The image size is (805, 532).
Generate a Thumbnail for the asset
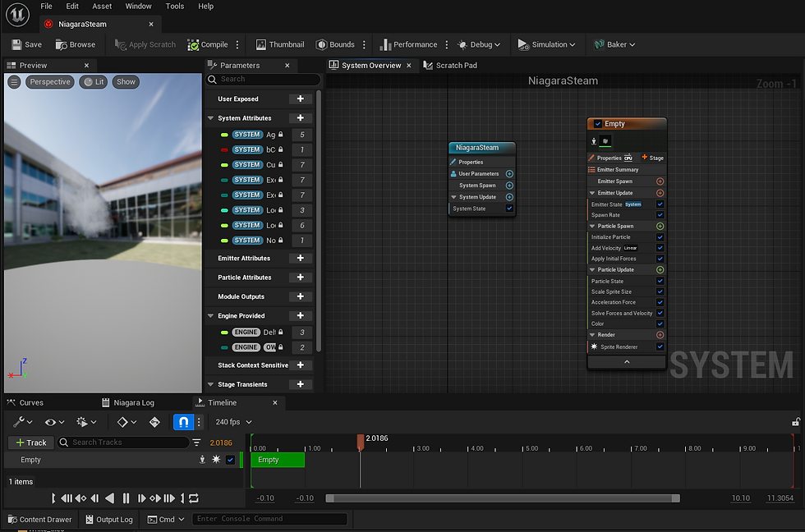pyautogui.click(x=280, y=44)
